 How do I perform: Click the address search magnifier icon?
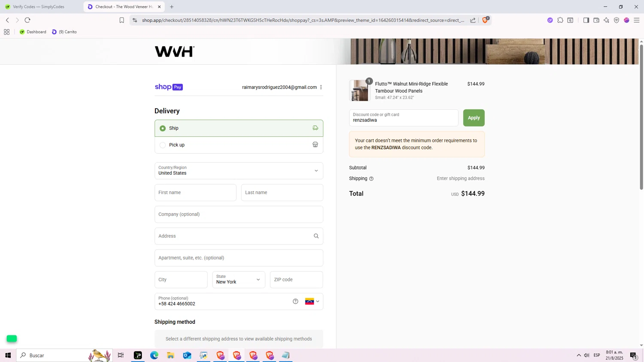click(x=316, y=236)
